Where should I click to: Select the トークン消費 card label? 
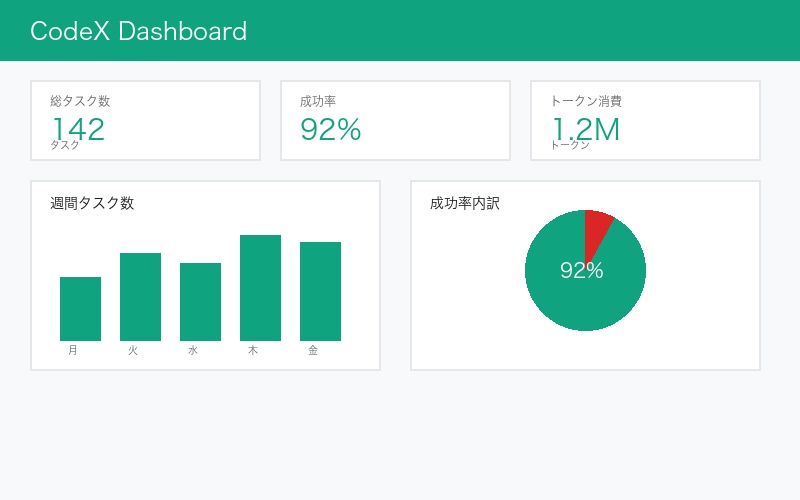586,101
